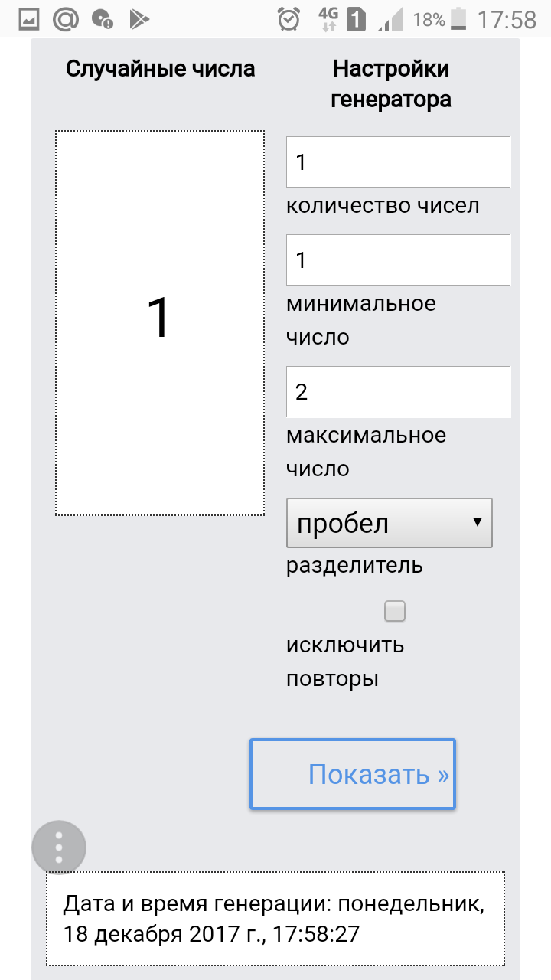Tap the 4G mobile data indicator

coord(328,20)
